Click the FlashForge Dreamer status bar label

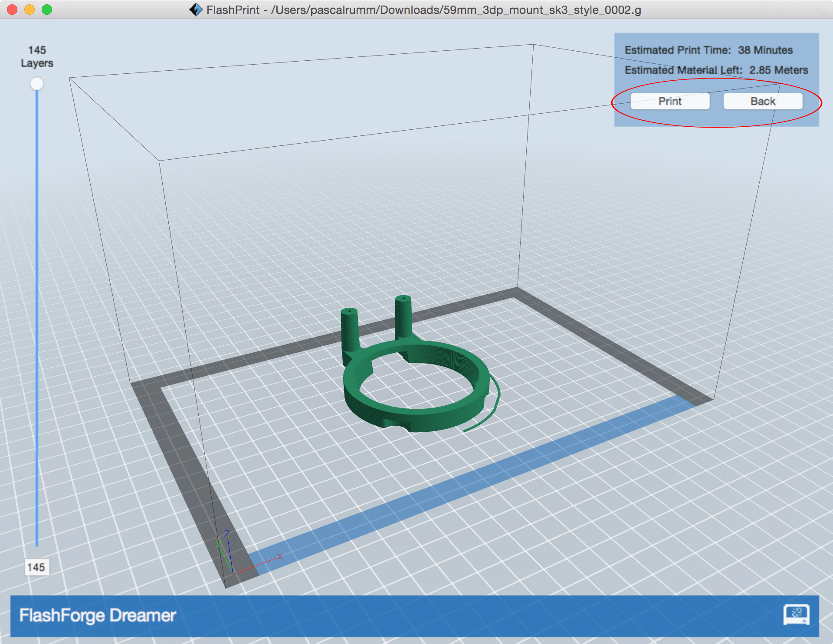(x=98, y=615)
